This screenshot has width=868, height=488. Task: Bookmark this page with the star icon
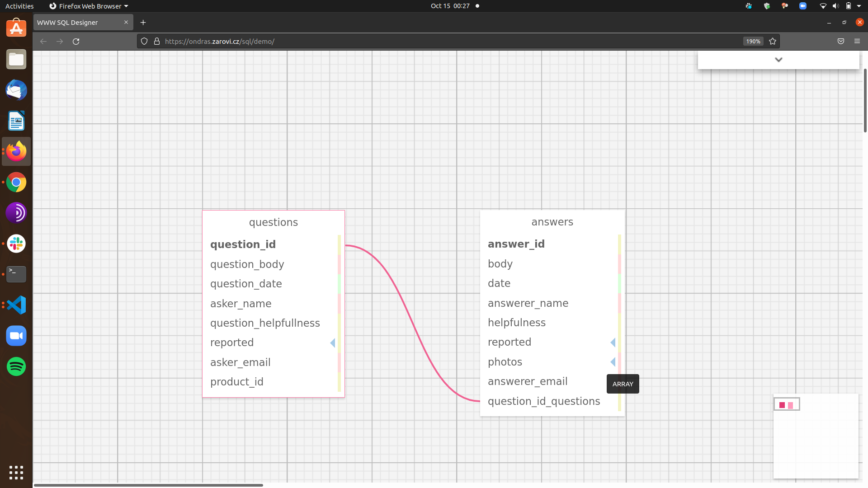click(x=772, y=41)
